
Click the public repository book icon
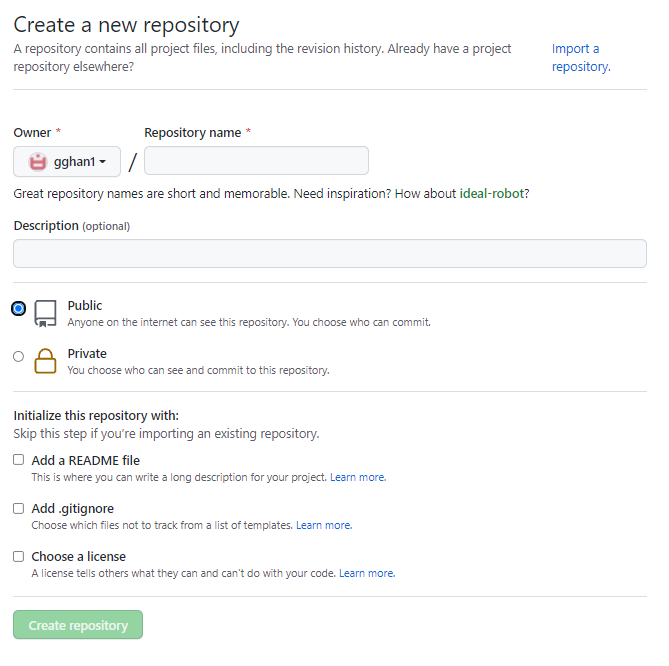click(x=45, y=314)
